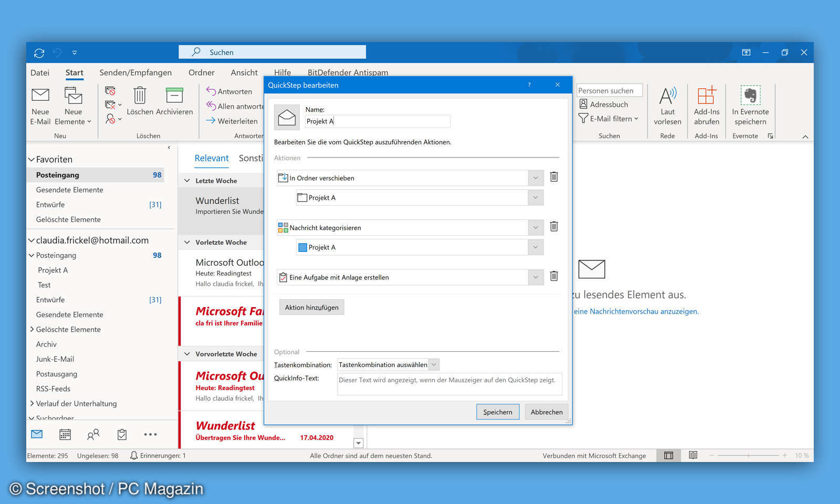Click the In Evernote speichern icon
This screenshot has height=504, width=840.
coord(750,96)
